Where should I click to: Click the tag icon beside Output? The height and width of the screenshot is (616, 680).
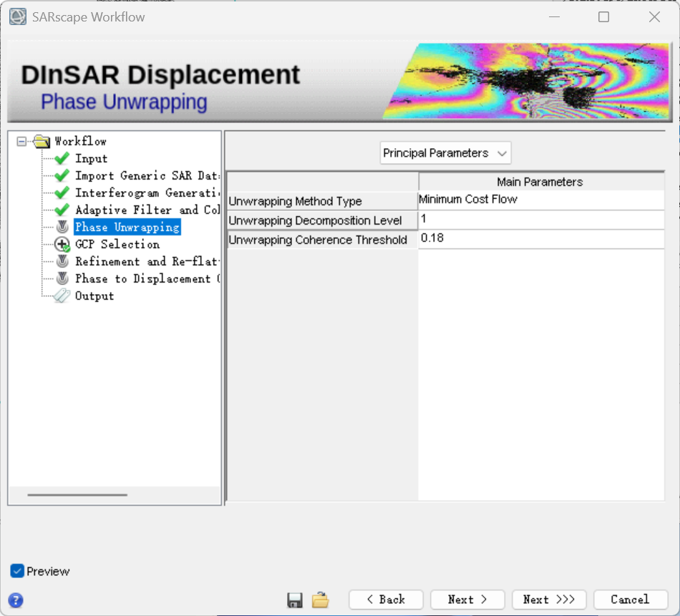[62, 295]
